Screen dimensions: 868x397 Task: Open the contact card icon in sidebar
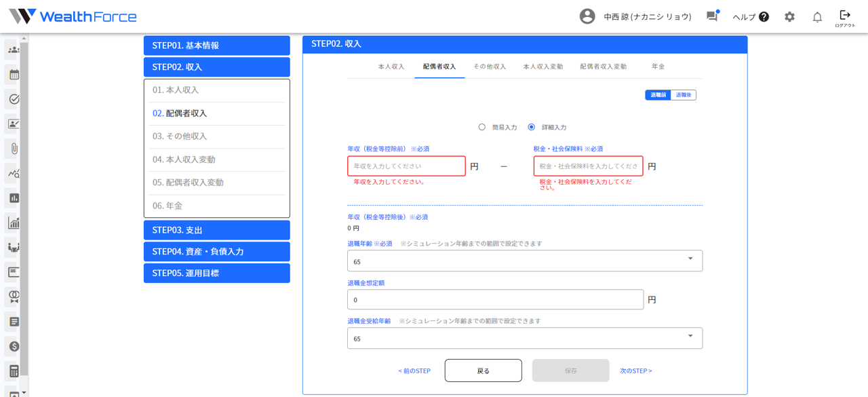coord(13,124)
